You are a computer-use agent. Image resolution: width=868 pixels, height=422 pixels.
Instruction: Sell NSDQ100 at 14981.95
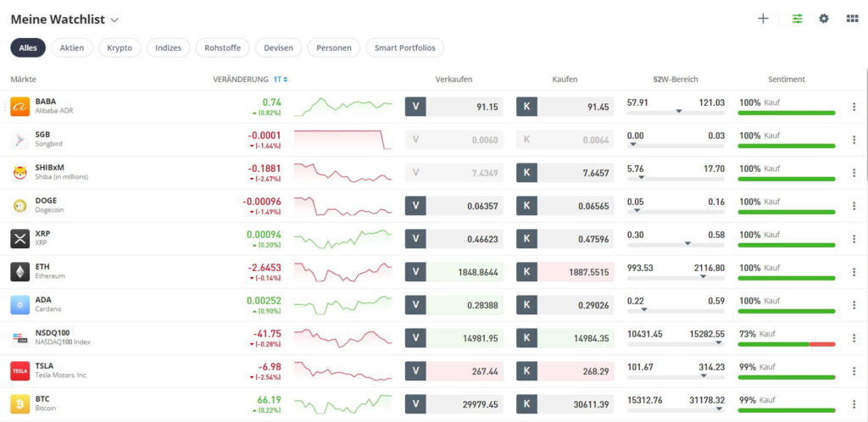pos(454,338)
